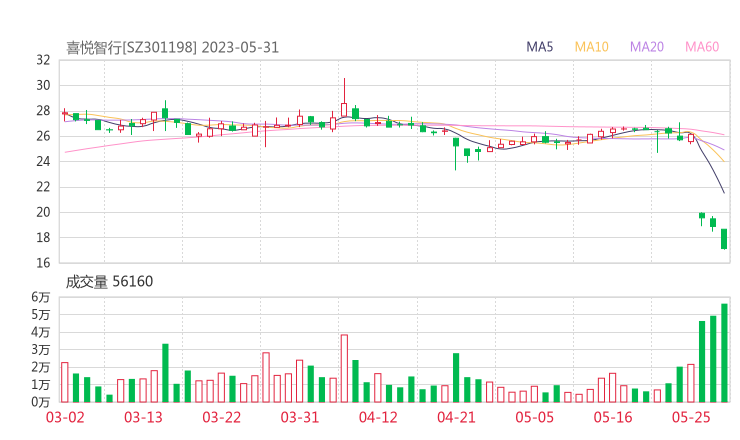This screenshot has width=740, height=440.
Task: Click the volume axis label 4万
Action: point(41,332)
